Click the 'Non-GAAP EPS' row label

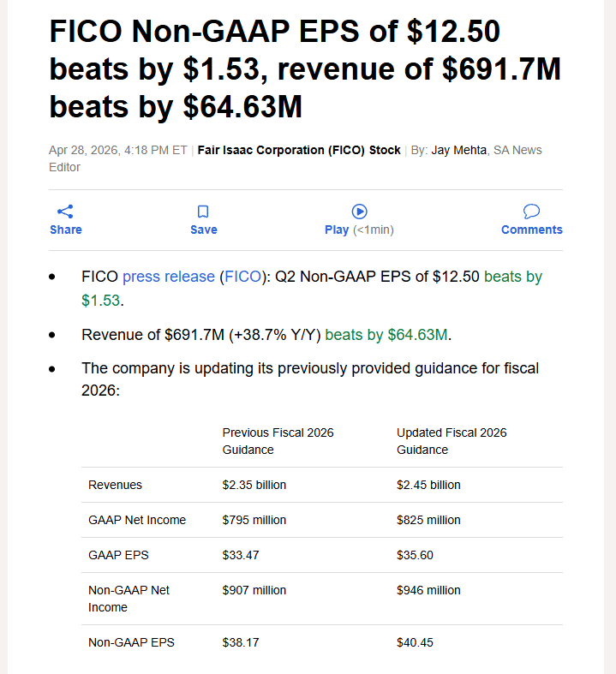pyautogui.click(x=131, y=642)
